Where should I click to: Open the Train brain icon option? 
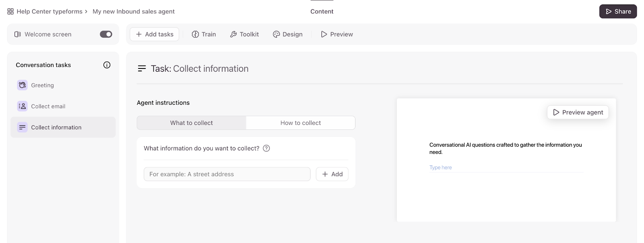tap(195, 34)
